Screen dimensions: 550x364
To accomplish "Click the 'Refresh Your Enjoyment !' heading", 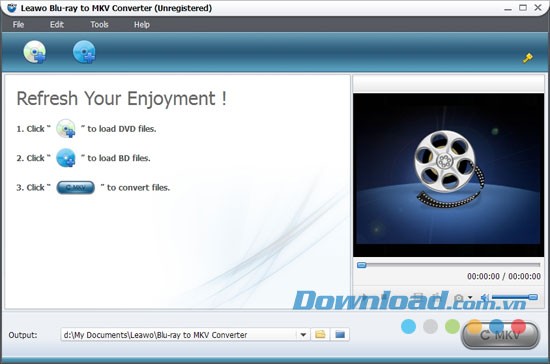I will pyautogui.click(x=121, y=99).
